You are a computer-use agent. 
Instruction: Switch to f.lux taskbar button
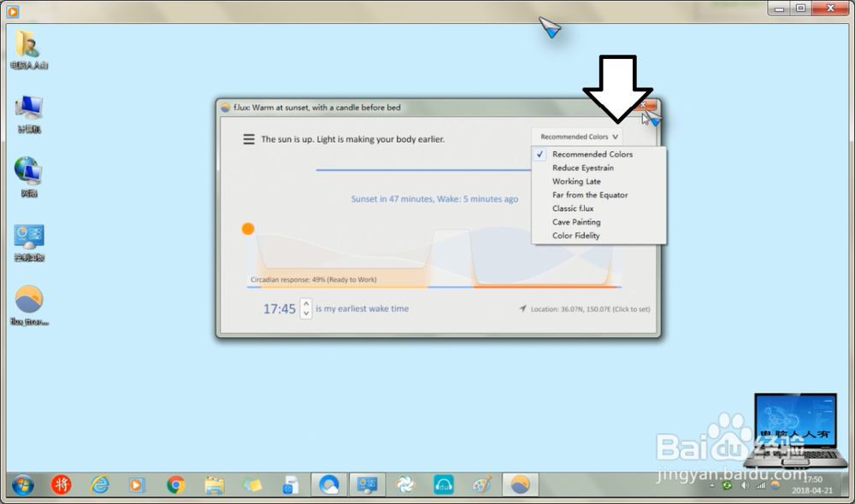click(x=520, y=484)
